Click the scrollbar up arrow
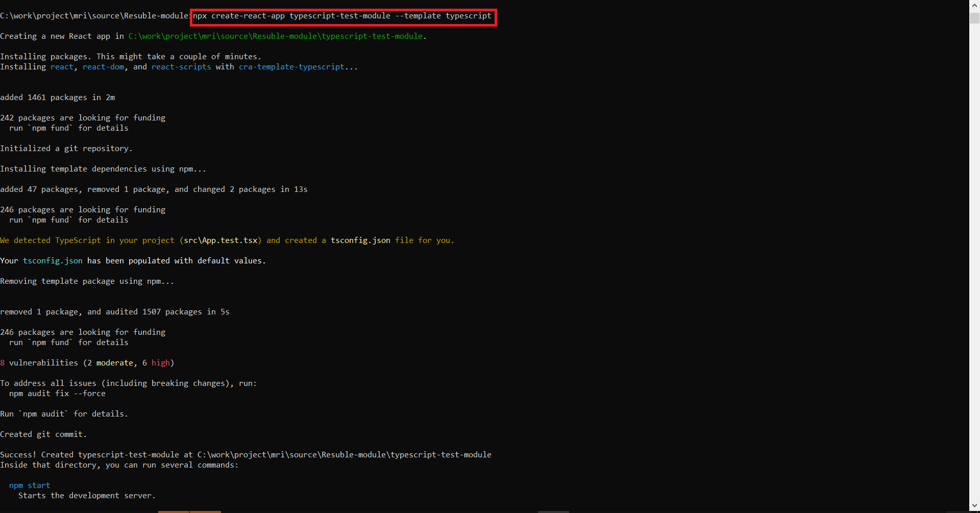The image size is (980, 513). pos(974,5)
